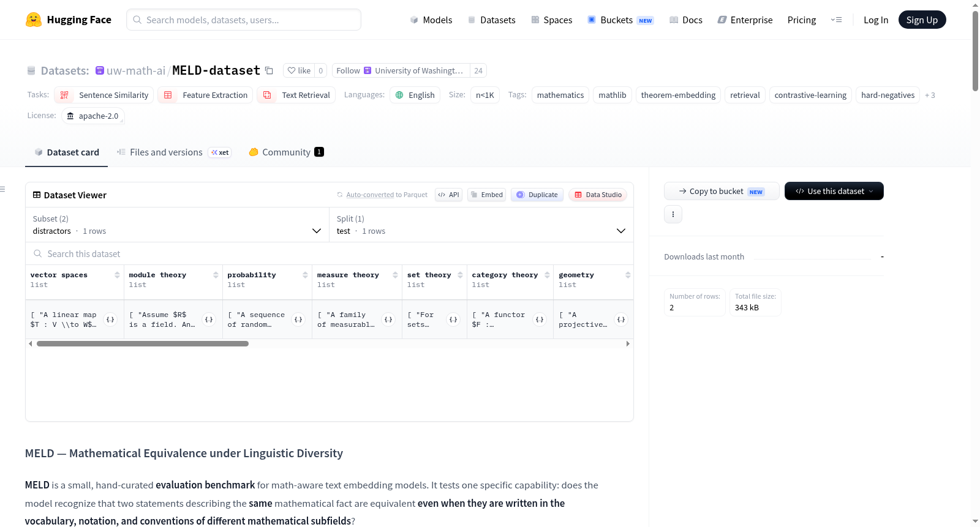Click the hard-negatives tag

888,95
